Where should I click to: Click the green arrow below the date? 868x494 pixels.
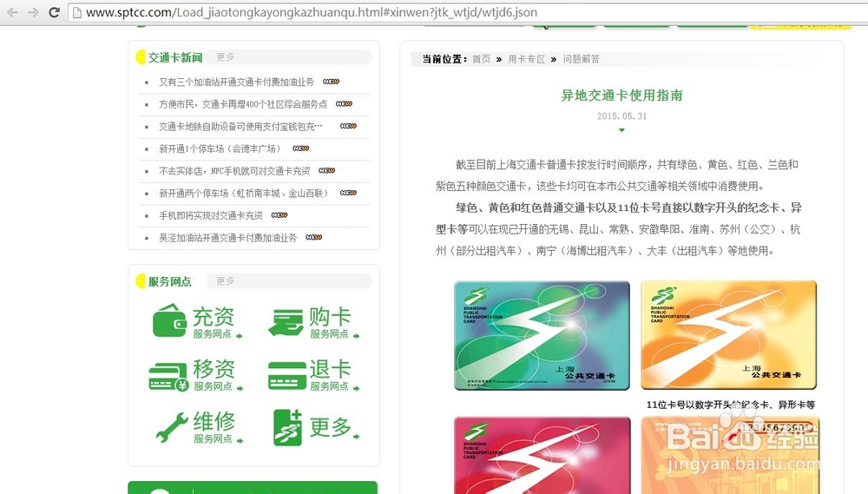(621, 130)
